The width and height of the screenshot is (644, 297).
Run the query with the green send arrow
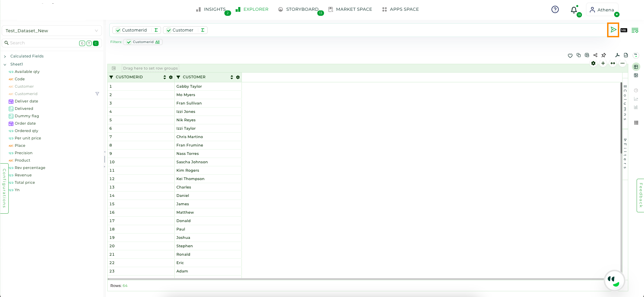[613, 30]
